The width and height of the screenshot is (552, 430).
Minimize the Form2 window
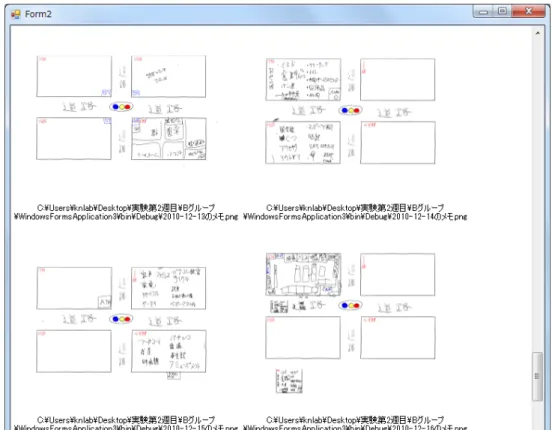point(484,11)
